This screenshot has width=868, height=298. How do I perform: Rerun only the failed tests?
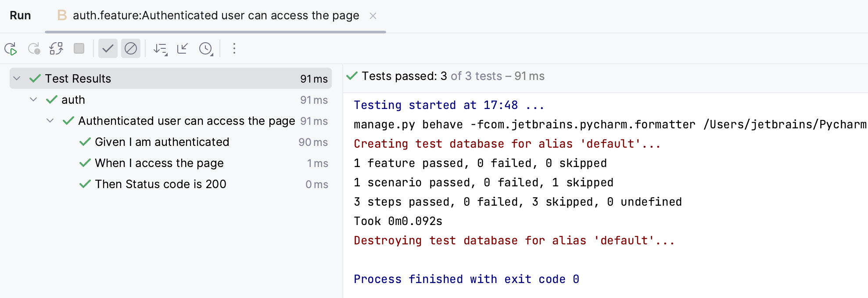click(34, 49)
